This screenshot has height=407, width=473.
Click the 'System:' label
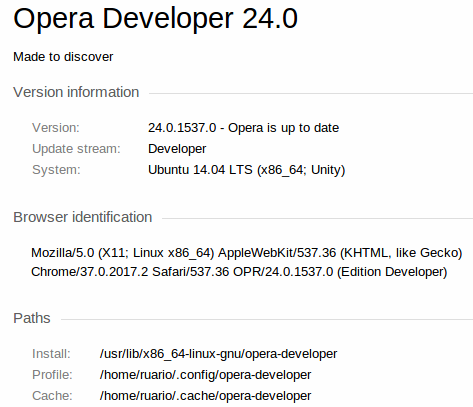click(56, 170)
